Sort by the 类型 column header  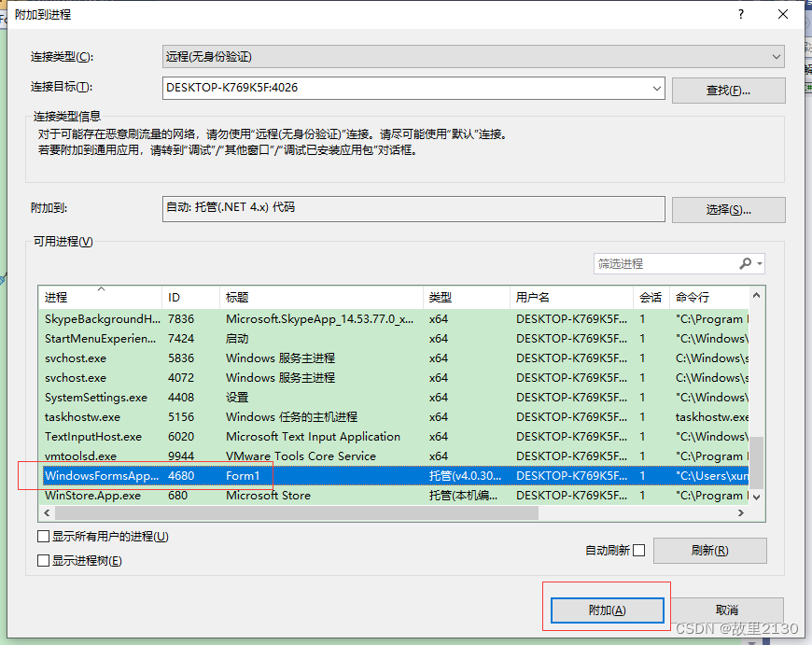click(x=466, y=298)
